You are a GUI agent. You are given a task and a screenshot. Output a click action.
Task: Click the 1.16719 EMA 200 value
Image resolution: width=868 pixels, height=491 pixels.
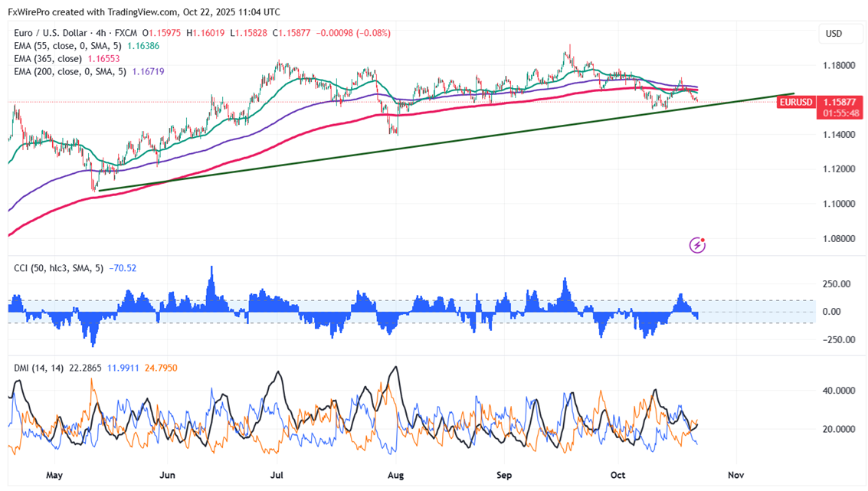(148, 71)
